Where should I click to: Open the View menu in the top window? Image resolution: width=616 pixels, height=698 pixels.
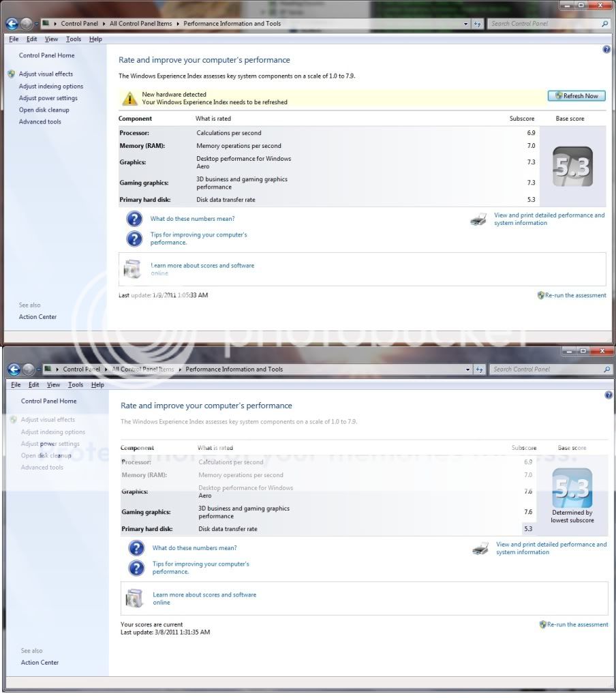(x=52, y=39)
